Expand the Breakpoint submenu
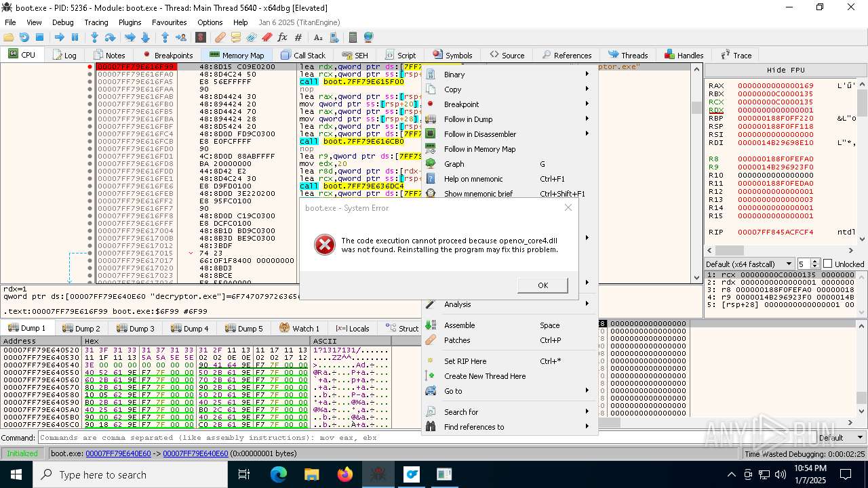This screenshot has width=868, height=488. [x=509, y=104]
